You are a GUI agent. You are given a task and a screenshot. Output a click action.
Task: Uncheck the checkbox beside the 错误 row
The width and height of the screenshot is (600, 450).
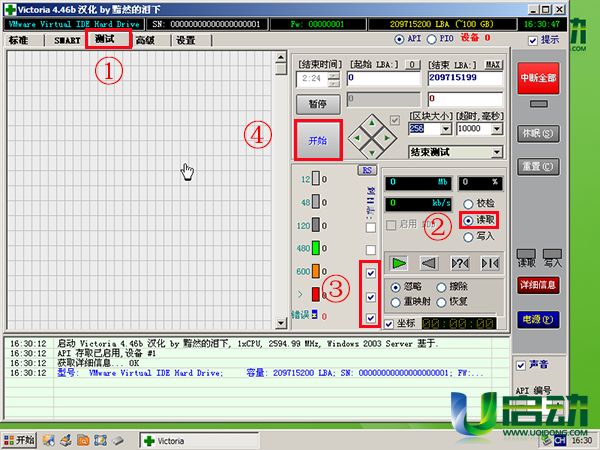click(370, 318)
